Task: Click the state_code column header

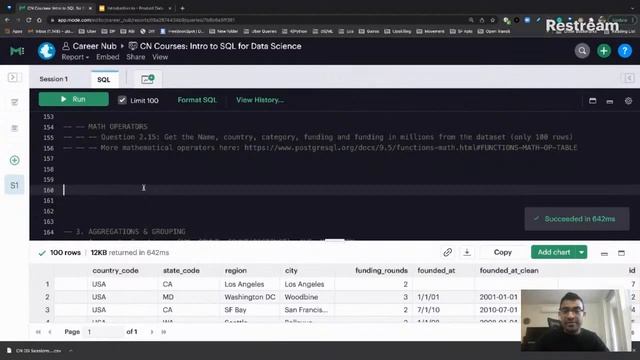Action: click(181, 271)
